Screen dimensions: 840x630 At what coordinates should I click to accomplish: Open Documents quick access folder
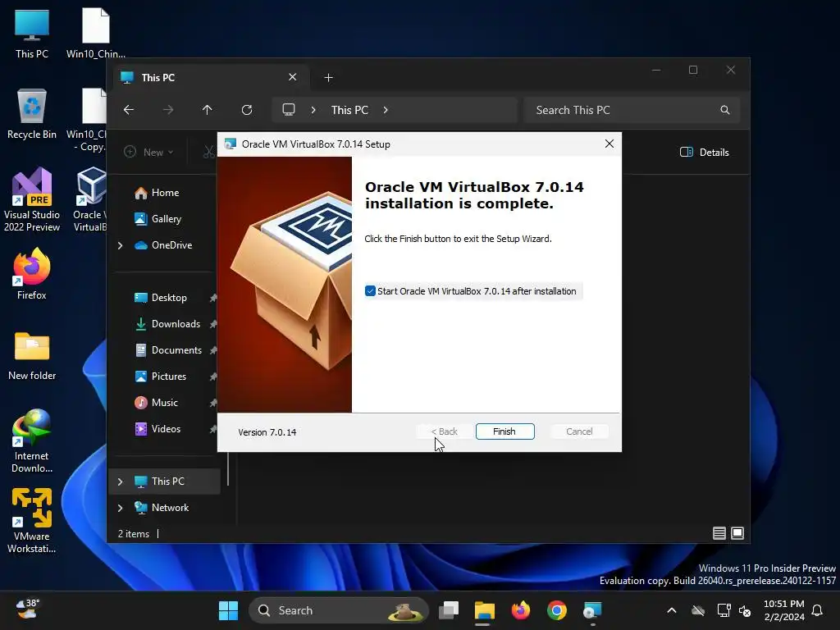[168, 350]
